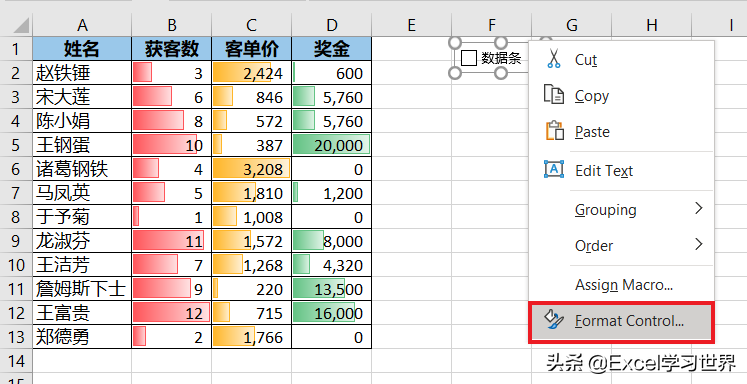This screenshot has width=747, height=384.
Task: Click name cell 郑德勇
Action: point(82,337)
